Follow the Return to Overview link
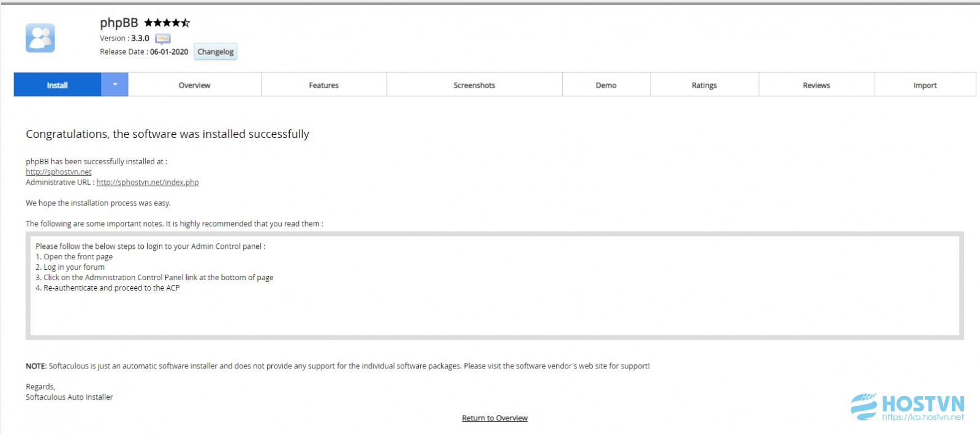 point(495,418)
